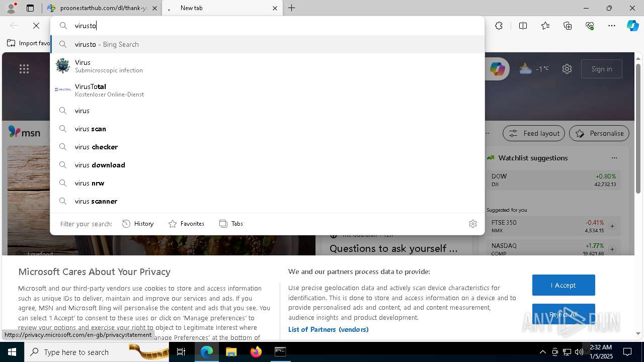Close the proonestarthub.com tab
Image resolution: width=644 pixels, height=362 pixels.
coord(154,8)
